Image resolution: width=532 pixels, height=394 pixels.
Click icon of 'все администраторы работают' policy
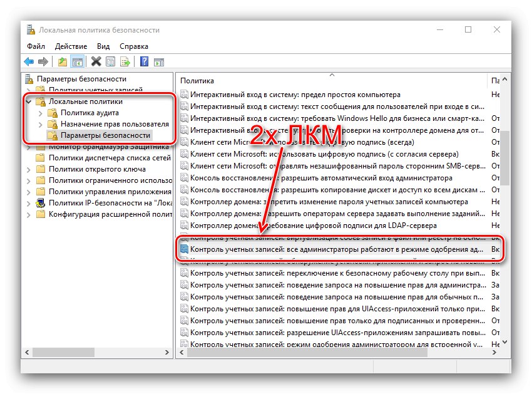184,249
